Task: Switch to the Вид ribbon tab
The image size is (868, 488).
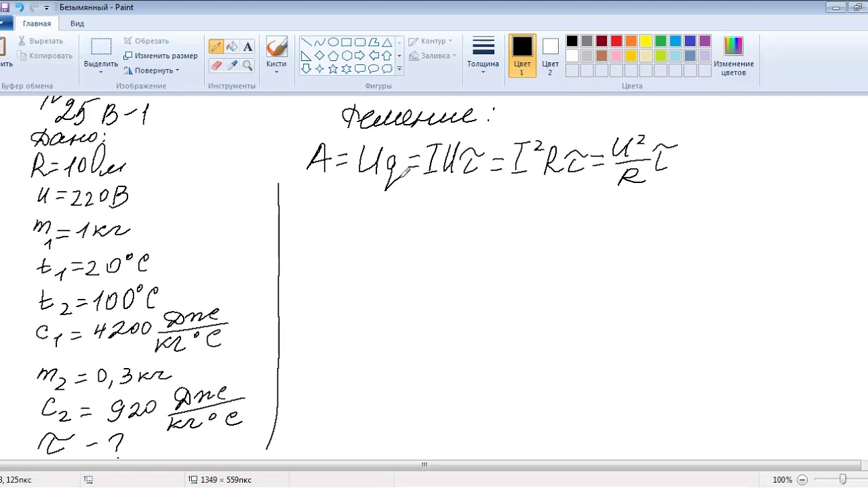Action: click(77, 24)
